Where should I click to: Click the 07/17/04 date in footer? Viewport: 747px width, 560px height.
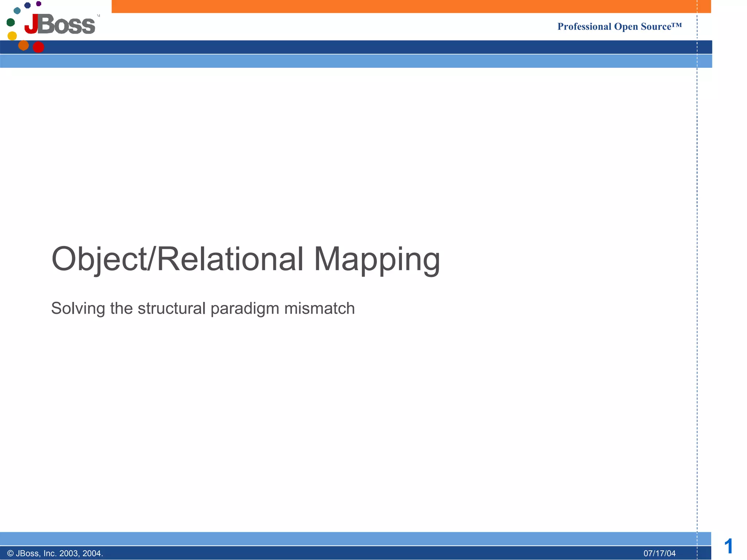coord(659,553)
